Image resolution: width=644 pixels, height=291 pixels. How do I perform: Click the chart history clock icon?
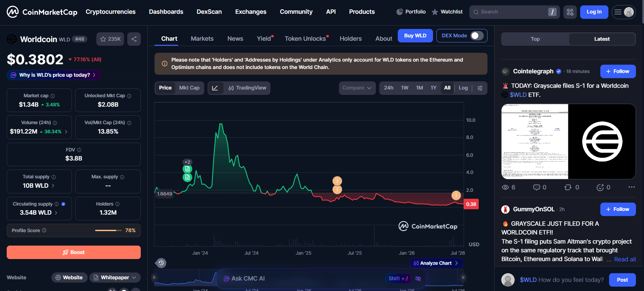coord(161,263)
